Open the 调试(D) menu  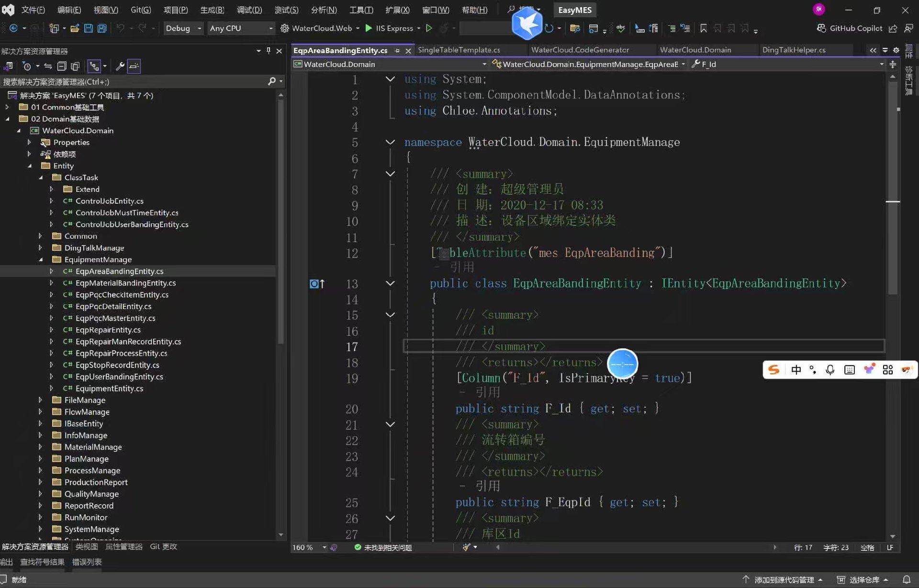[249, 10]
